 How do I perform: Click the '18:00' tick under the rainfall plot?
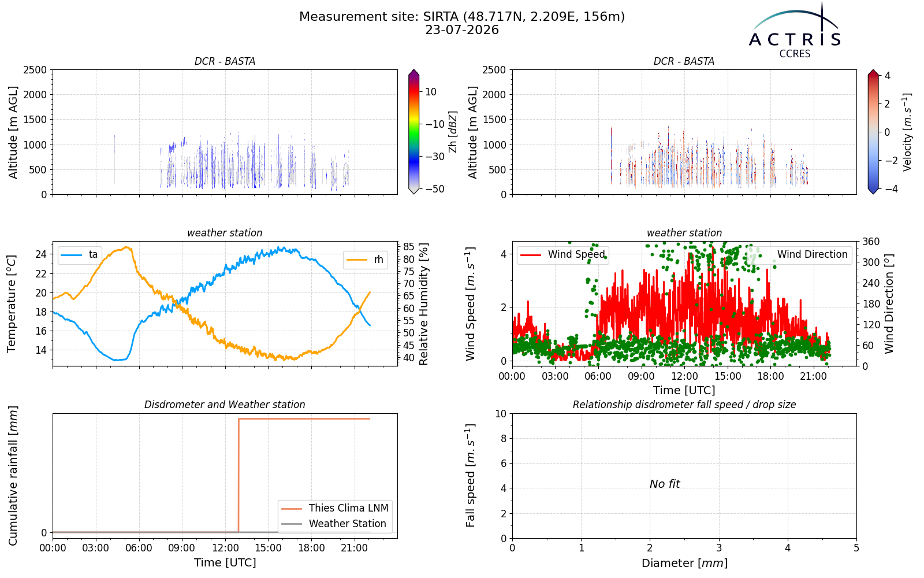[x=311, y=548]
